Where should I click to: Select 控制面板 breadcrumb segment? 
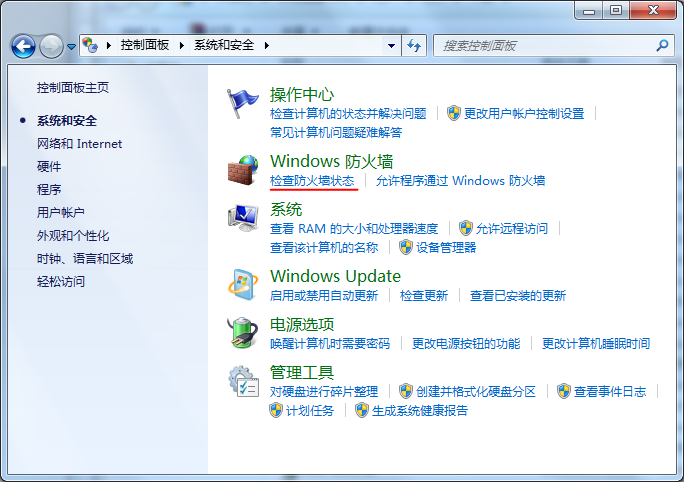tap(145, 45)
